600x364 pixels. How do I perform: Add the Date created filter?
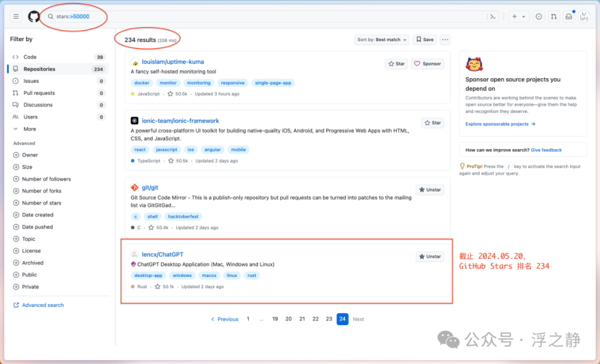tap(33, 215)
